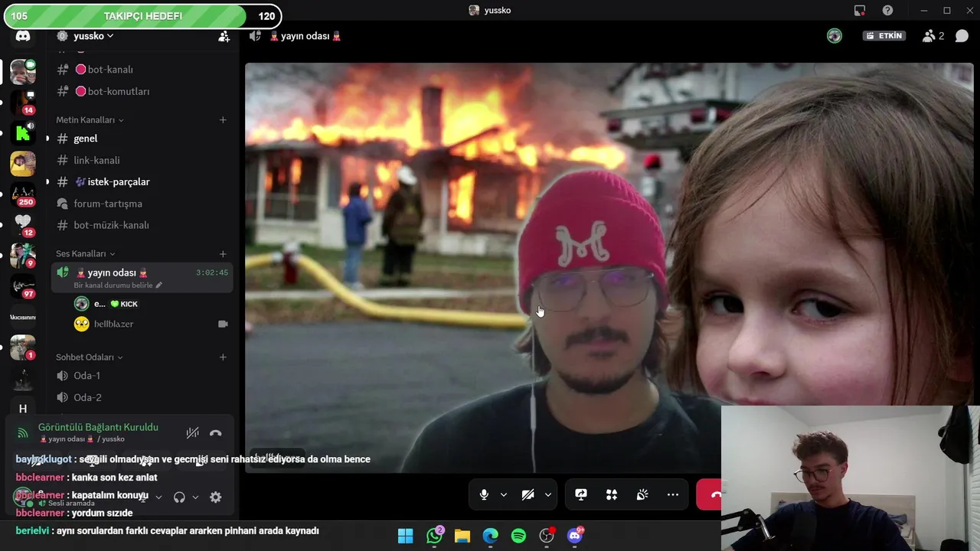Screen dimensions: 980x551
Task: Show member list icon with count 2
Action: tap(933, 36)
